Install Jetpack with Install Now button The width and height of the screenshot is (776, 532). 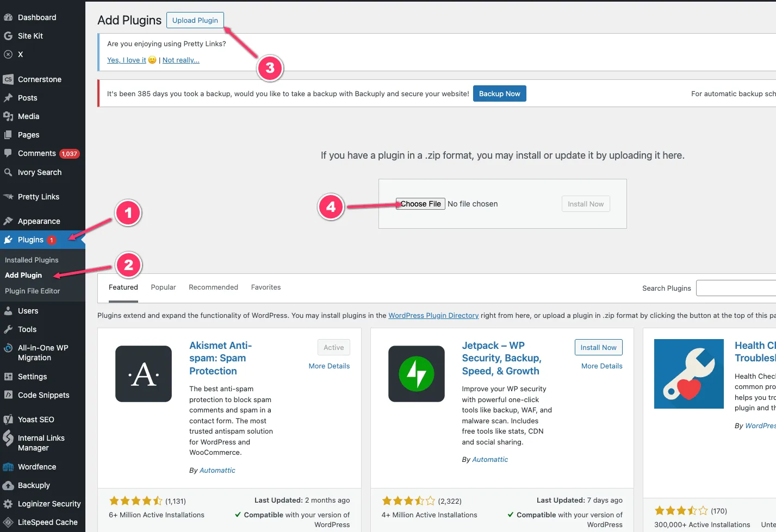click(598, 347)
